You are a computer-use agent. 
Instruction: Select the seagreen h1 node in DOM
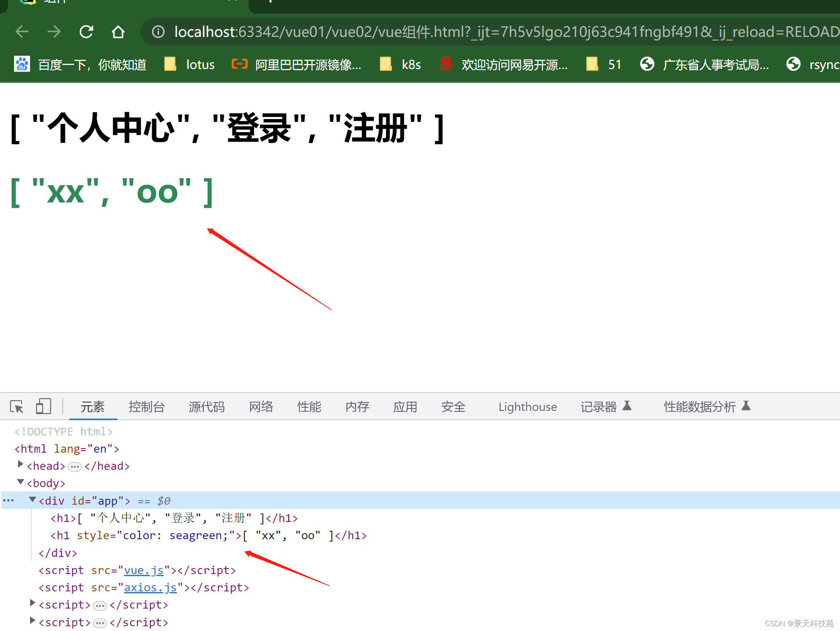(208, 536)
